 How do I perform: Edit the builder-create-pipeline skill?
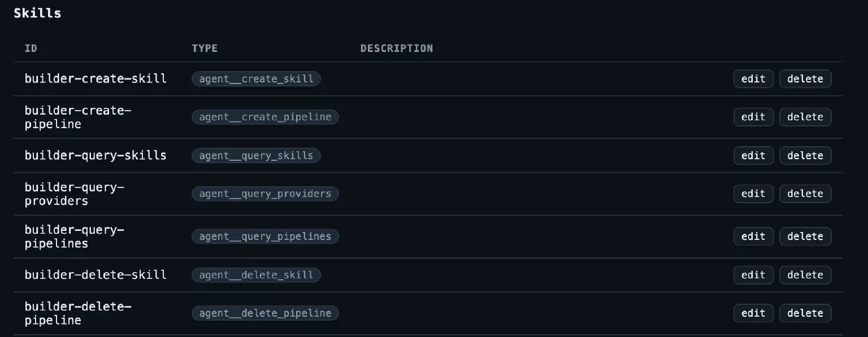(x=753, y=117)
